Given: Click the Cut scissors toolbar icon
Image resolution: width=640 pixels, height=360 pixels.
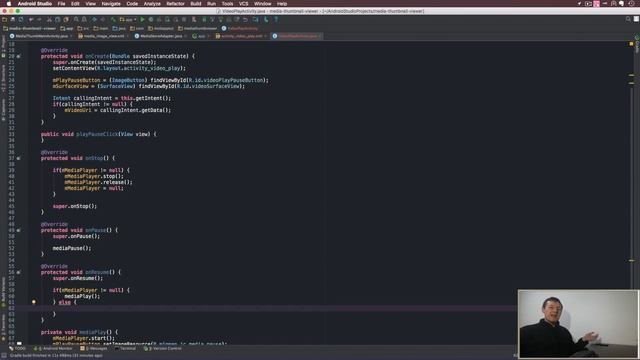Looking at the screenshot, I should 49,19.
